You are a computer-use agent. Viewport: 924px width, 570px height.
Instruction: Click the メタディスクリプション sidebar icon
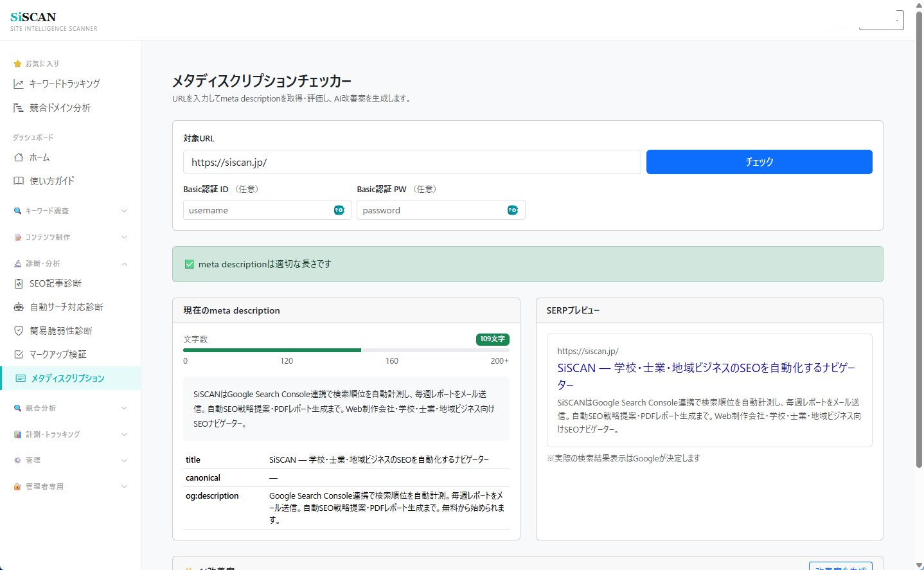21,379
